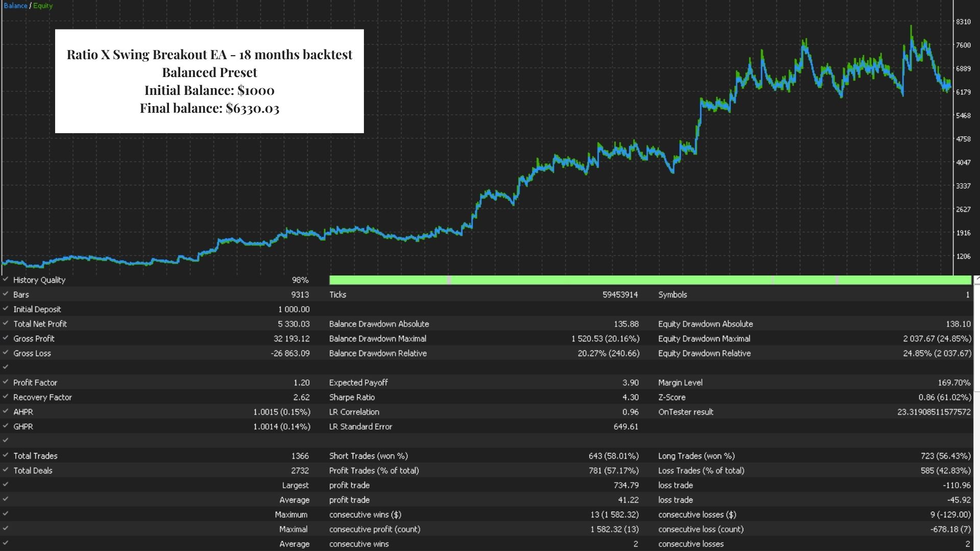Screen dimensions: 980x551
Task: Toggle the Initial Deposit row checkmark
Action: click(6, 309)
